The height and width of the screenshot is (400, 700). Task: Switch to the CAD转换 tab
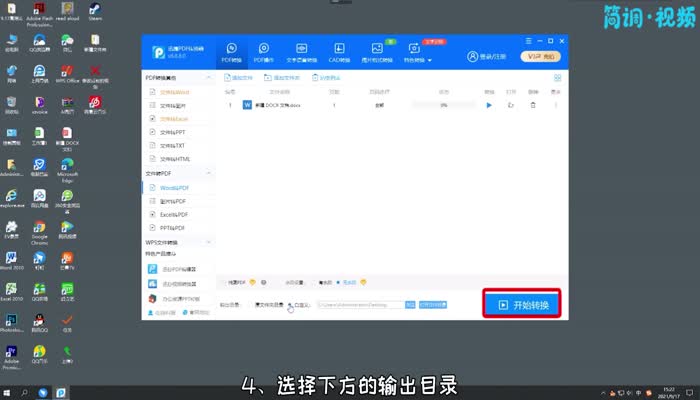click(339, 52)
